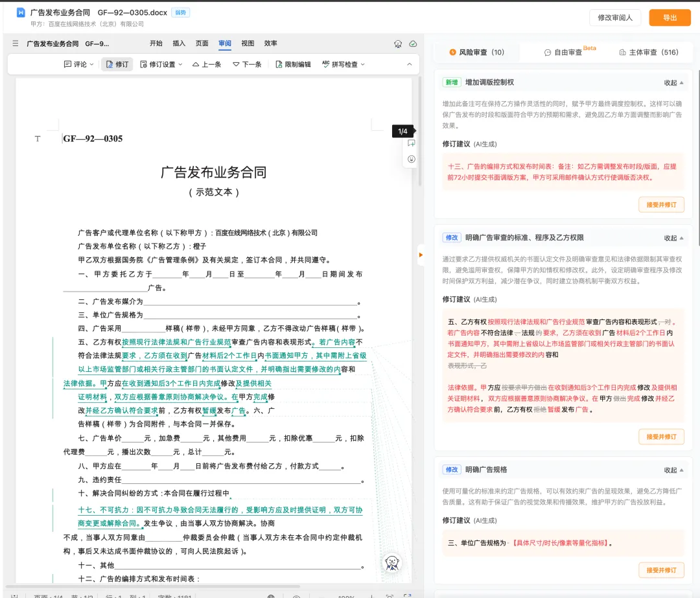Switch to the 页面 tab
700x598 pixels.
(202, 43)
